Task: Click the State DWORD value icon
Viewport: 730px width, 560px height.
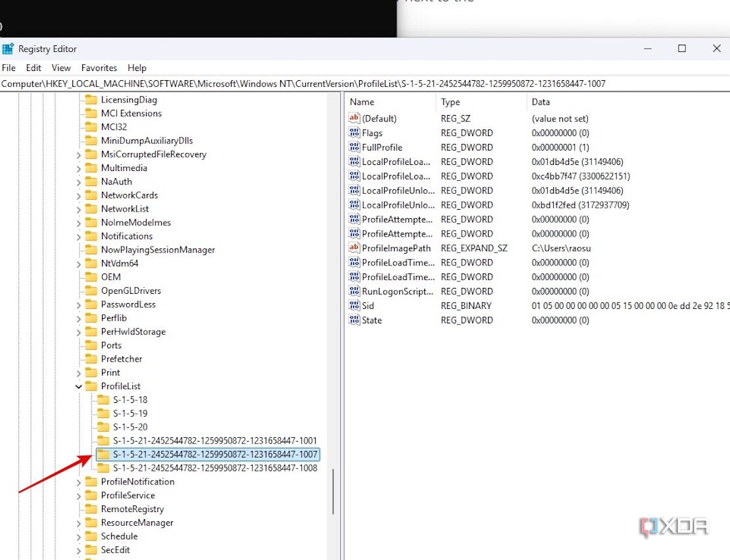Action: 354,320
